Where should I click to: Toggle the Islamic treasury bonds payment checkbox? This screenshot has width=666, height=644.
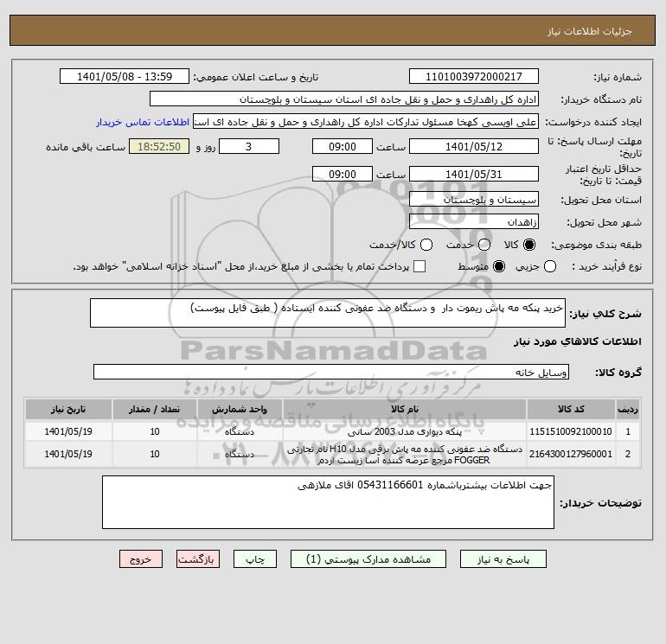coord(419,266)
